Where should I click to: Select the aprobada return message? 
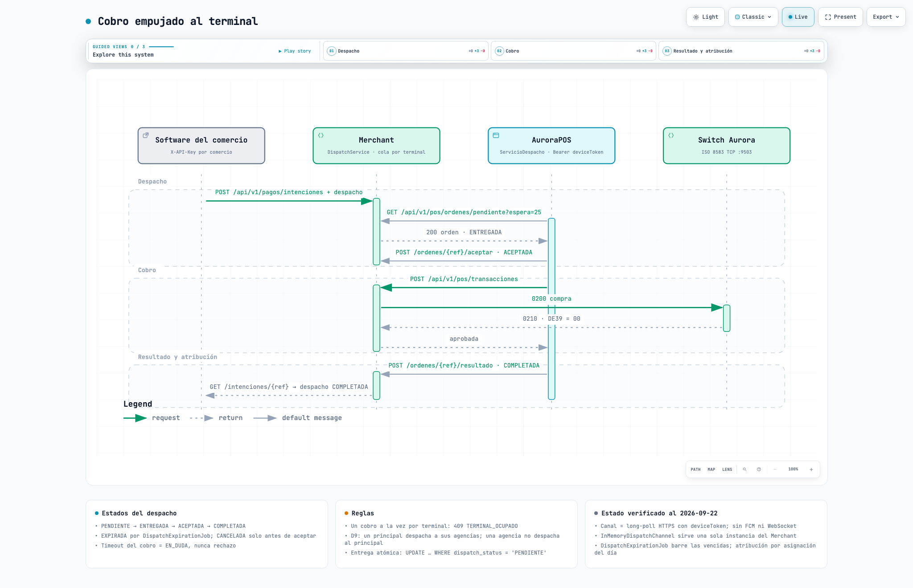(464, 339)
